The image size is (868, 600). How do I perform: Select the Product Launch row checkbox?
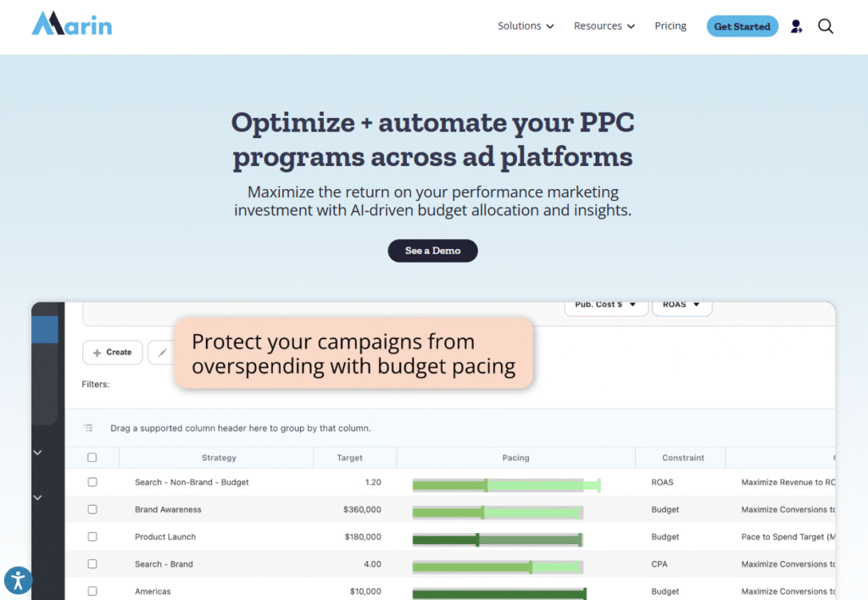92,536
